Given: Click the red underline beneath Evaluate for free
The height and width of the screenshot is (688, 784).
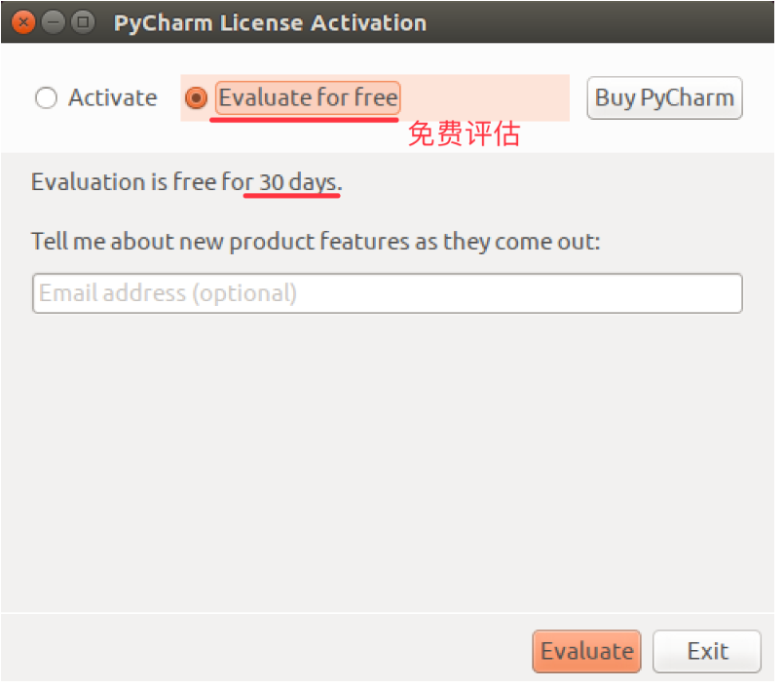Looking at the screenshot, I should coord(304,120).
